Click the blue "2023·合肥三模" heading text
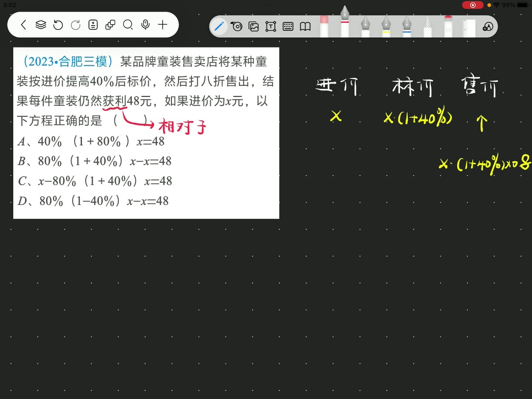The image size is (532, 399). click(x=68, y=61)
